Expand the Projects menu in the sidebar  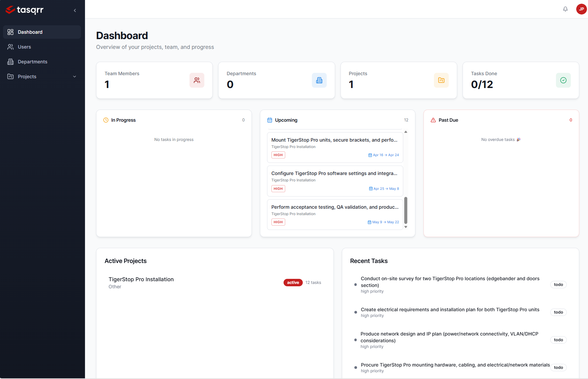[x=75, y=77]
